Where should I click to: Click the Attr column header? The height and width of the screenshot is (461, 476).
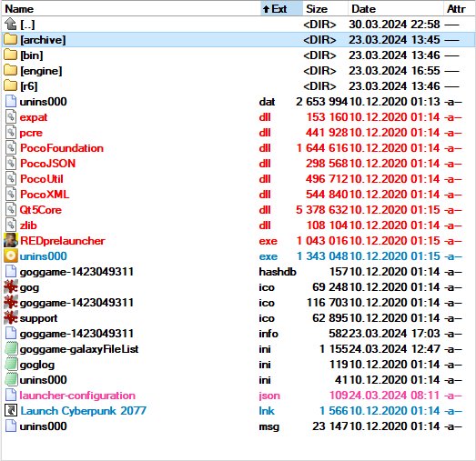[x=460, y=8]
